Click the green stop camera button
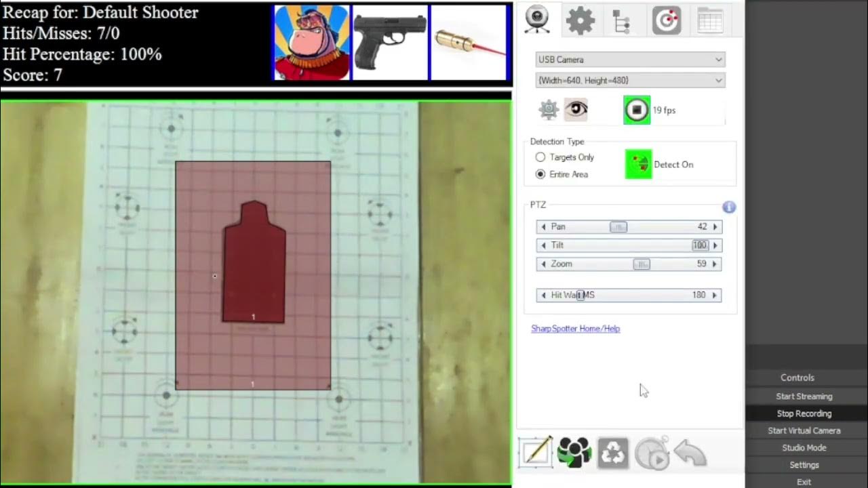 (x=637, y=110)
